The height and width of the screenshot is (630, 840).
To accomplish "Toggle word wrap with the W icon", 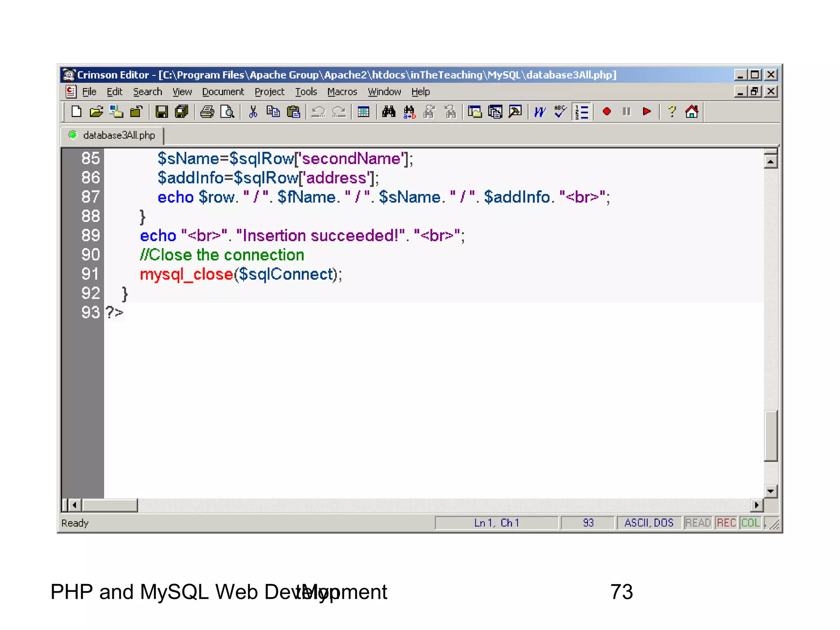I will point(540,112).
